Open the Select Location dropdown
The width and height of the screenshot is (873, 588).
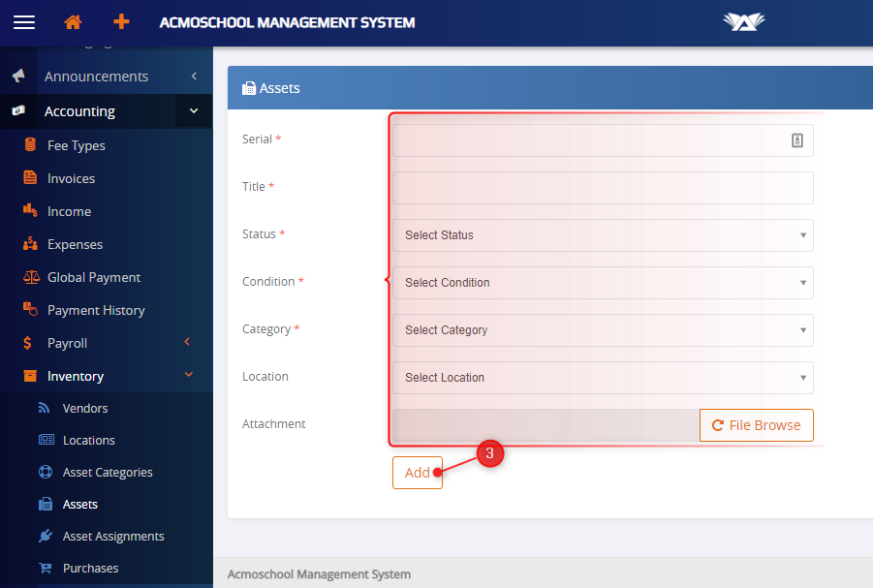[602, 378]
